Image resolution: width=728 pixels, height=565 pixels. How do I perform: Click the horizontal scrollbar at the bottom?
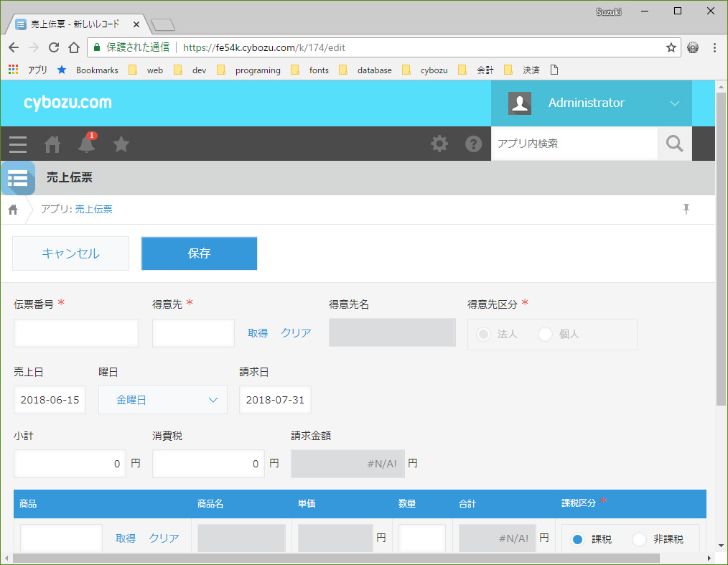[336, 558]
